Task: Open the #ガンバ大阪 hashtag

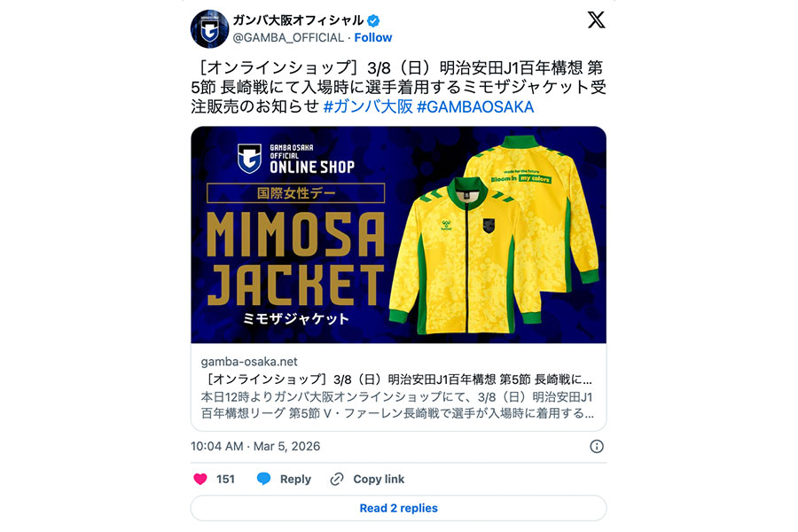Action: coord(368,107)
